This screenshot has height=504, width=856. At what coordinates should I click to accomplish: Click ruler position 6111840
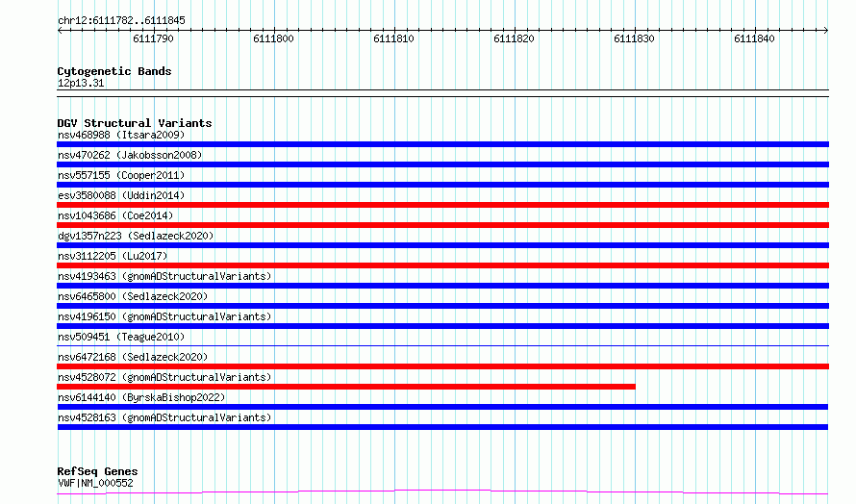point(754,38)
